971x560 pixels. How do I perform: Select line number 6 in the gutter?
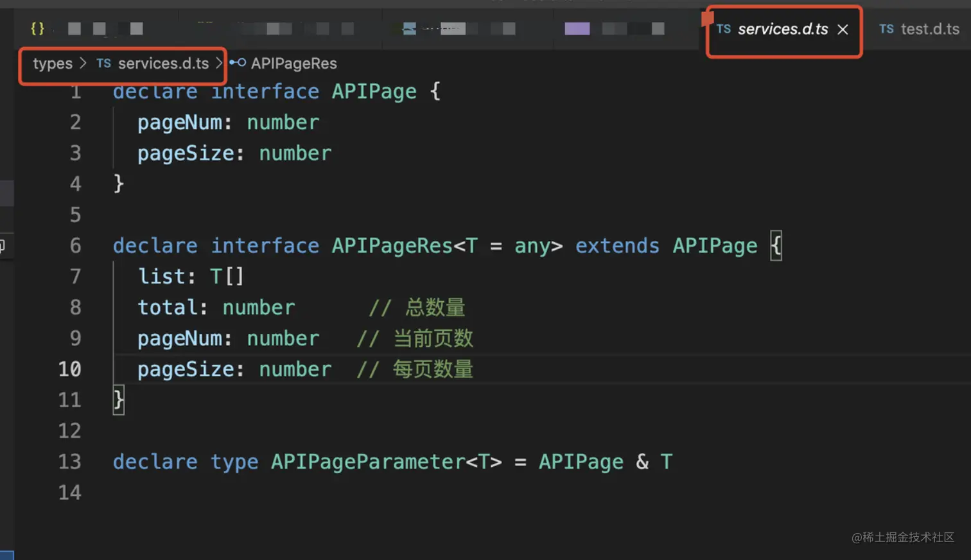[x=76, y=245]
